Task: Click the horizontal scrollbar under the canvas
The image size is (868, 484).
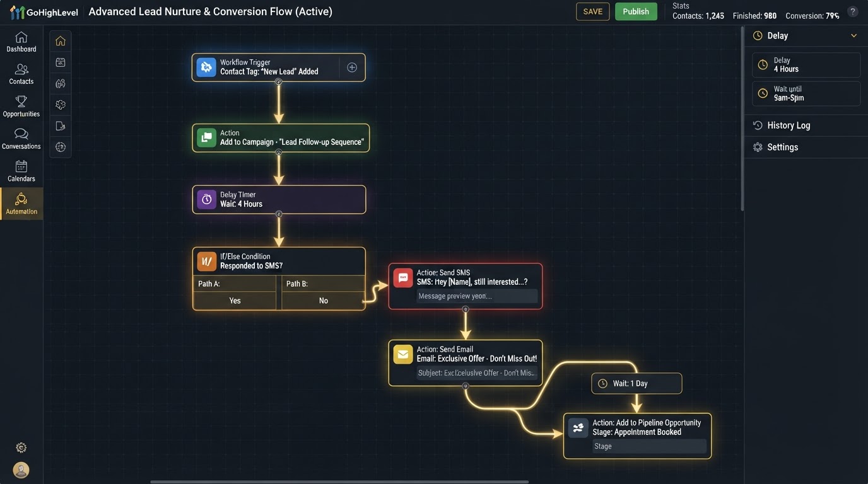Action: [339, 481]
